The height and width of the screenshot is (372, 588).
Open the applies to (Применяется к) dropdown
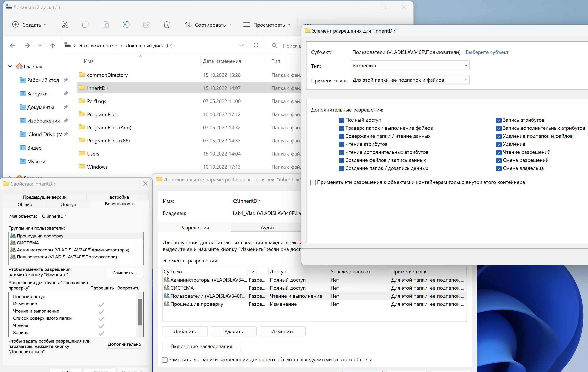point(410,80)
